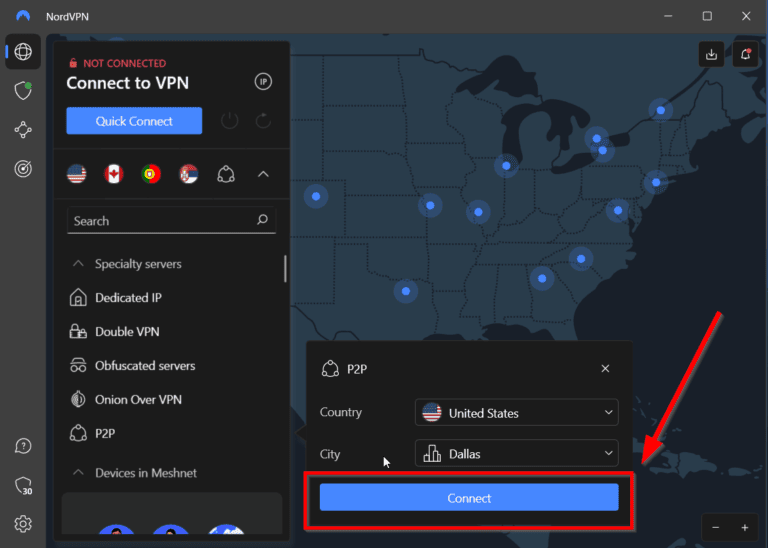Click the search magnifier icon
768x548 pixels.
(x=263, y=220)
